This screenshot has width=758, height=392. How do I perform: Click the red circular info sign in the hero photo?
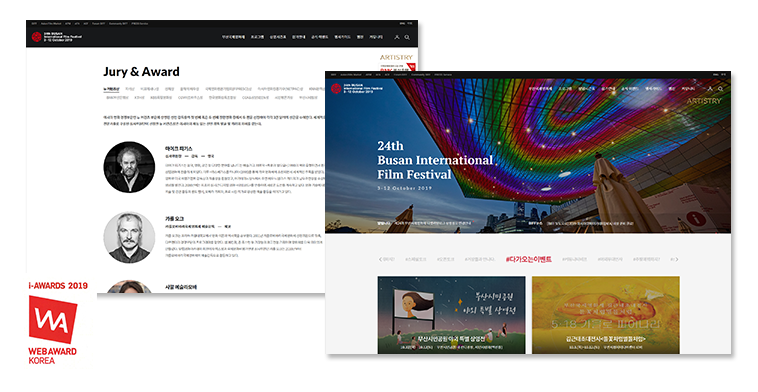coord(696,218)
